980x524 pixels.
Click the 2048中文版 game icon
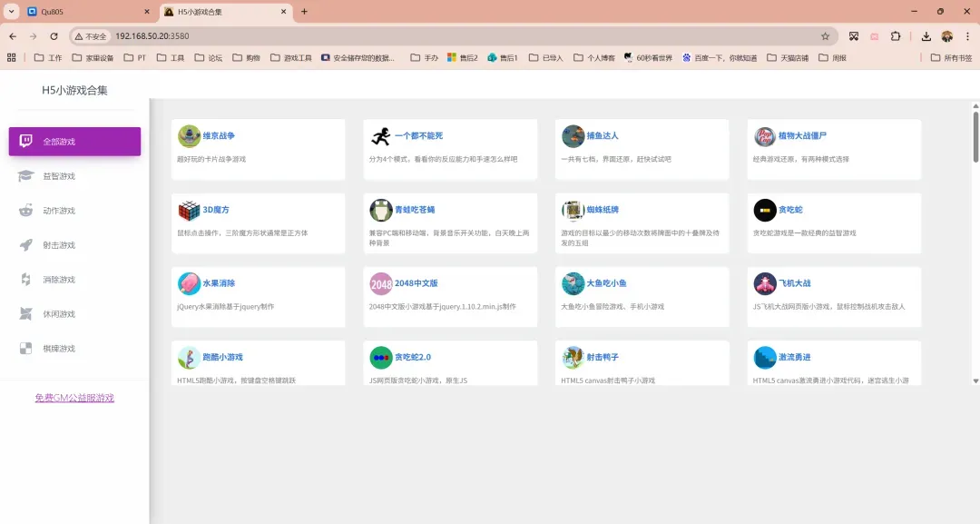381,284
